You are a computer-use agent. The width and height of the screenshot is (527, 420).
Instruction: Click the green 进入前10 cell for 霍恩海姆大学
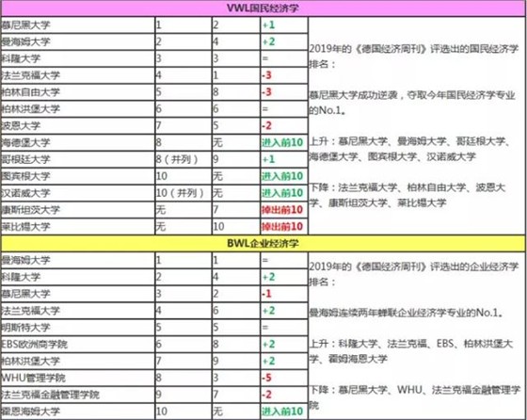[x=284, y=412]
